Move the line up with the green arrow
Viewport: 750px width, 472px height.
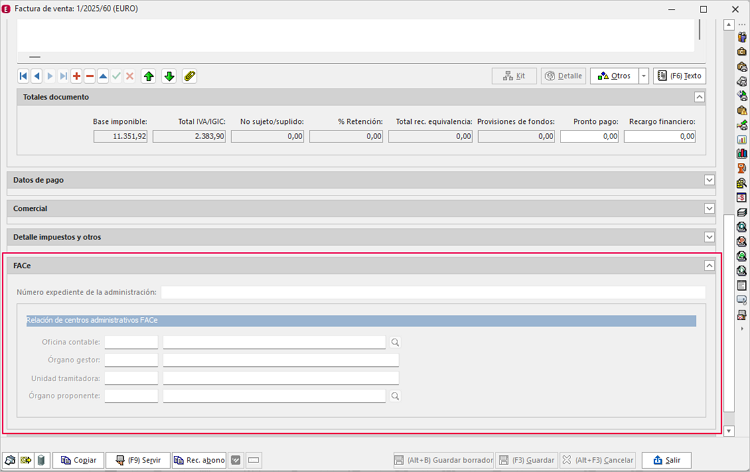(149, 76)
